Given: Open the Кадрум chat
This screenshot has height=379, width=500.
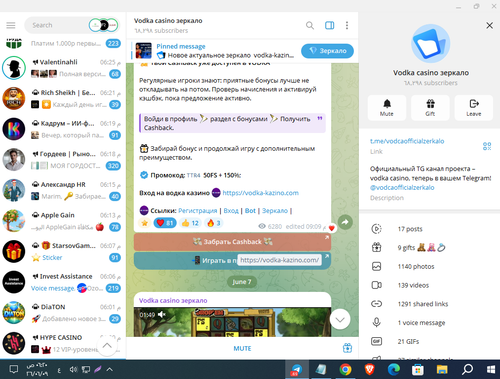Looking at the screenshot, I should [x=63, y=129].
